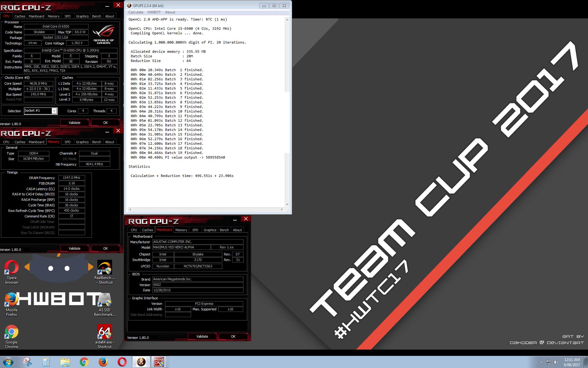This screenshot has height=368, width=588.
Task: Minimize the CPU-Z Mainboard window
Action: [x=235, y=220]
